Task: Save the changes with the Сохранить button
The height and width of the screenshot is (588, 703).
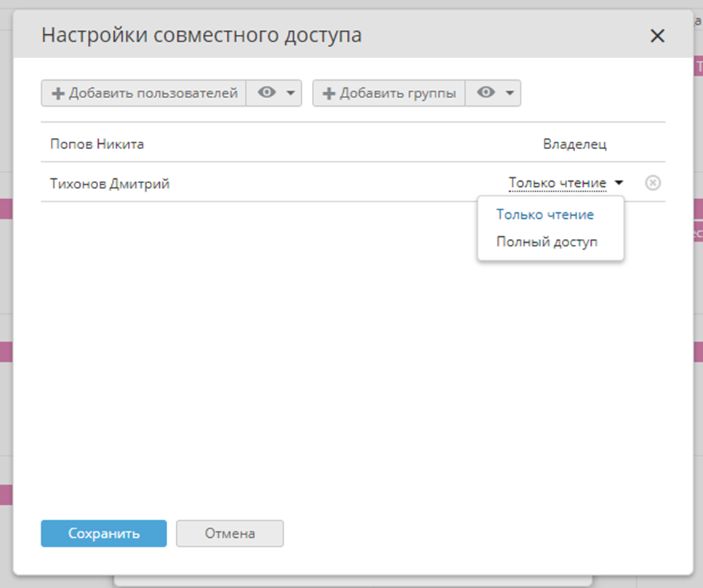Action: 103,533
